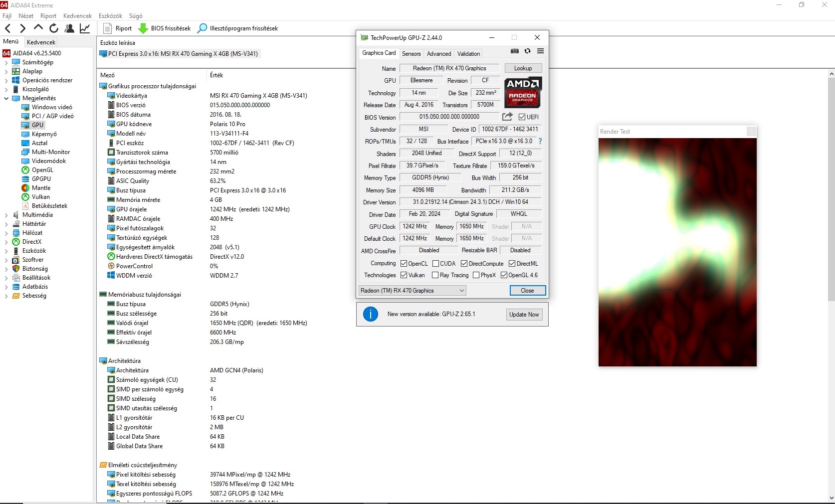Open the Radeon RX 470 Graphics dropdown
Image resolution: width=835 pixels, height=504 pixels.
click(x=413, y=291)
